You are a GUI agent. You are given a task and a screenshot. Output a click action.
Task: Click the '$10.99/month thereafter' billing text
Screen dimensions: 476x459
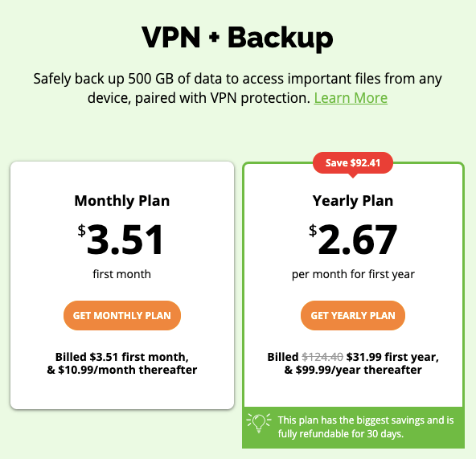128,370
